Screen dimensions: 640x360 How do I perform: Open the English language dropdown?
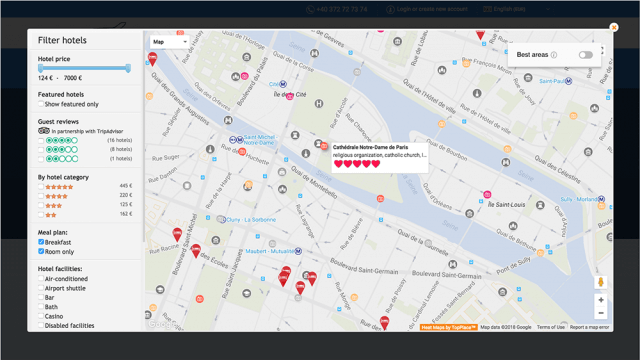click(516, 9)
